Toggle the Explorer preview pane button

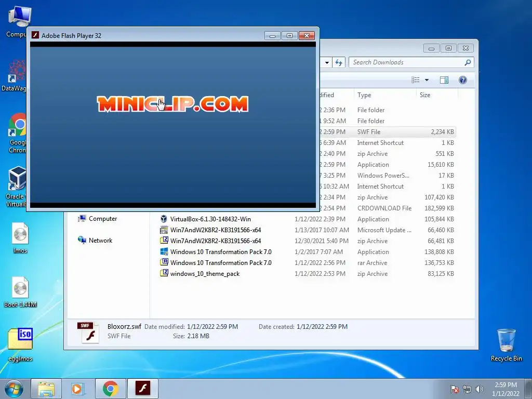tap(444, 80)
